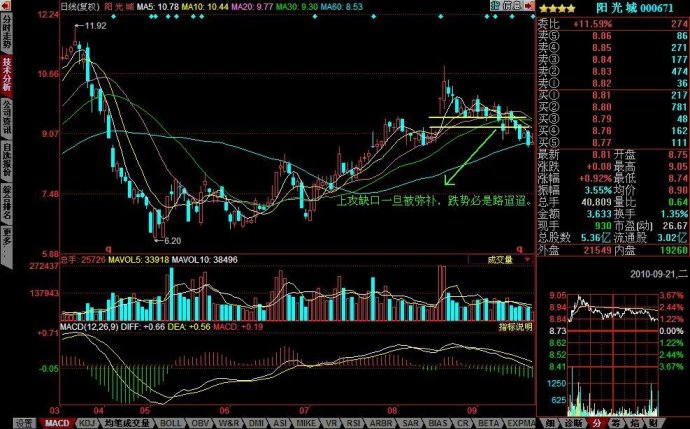The image size is (690, 429).
Task: Click the 11.92 high price label
Action: (x=95, y=26)
